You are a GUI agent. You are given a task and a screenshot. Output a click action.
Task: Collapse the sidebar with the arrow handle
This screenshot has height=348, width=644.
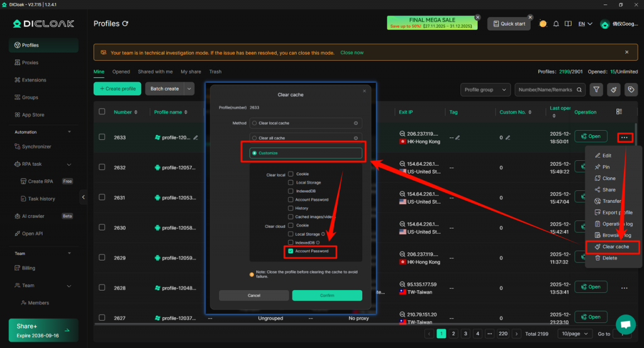84,198
